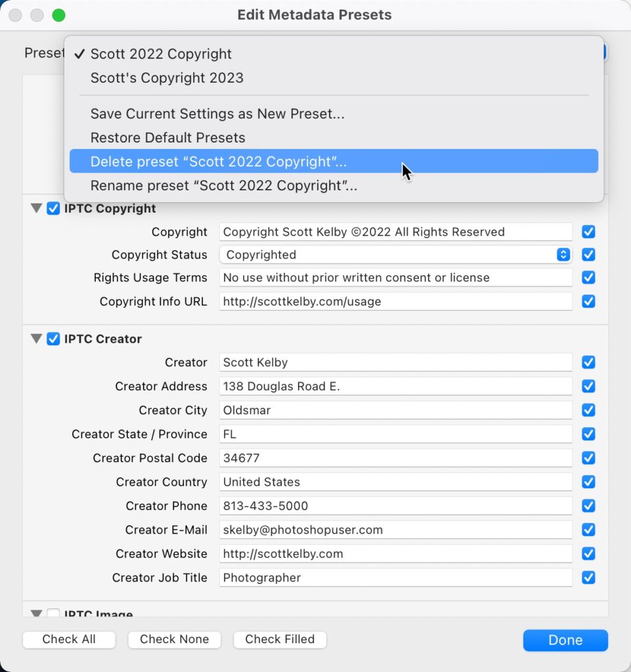Click the Check All button

pyautogui.click(x=69, y=639)
